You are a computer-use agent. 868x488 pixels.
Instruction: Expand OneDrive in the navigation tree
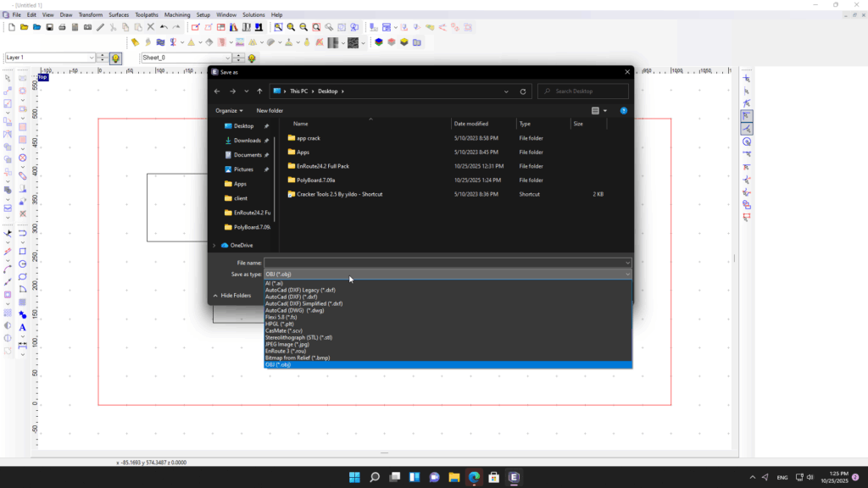tap(214, 246)
